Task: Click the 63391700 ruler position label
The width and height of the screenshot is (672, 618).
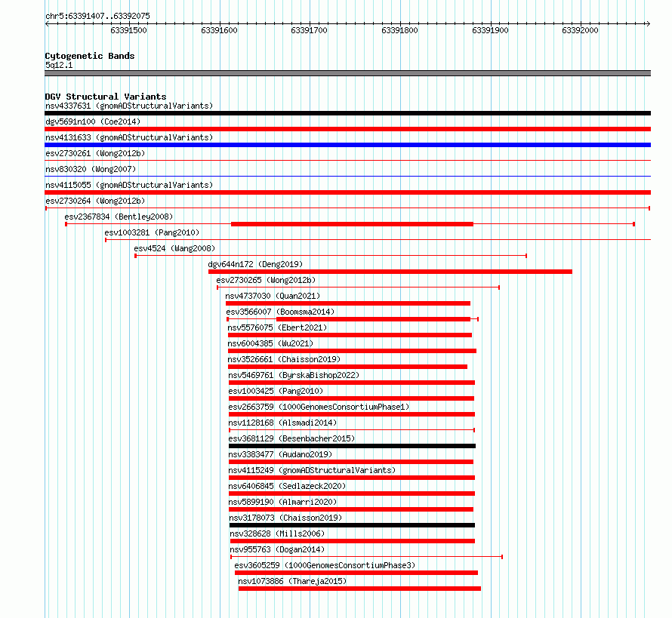Action: click(x=309, y=30)
